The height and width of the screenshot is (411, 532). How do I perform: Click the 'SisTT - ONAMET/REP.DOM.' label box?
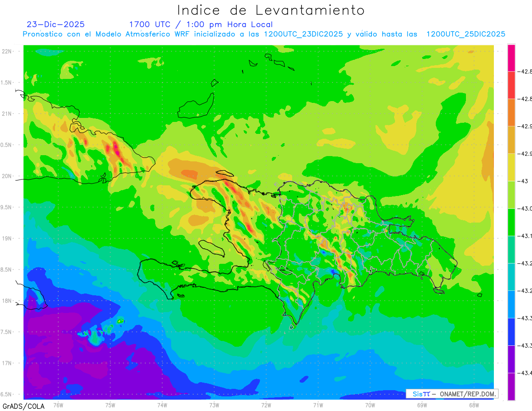(x=452, y=394)
